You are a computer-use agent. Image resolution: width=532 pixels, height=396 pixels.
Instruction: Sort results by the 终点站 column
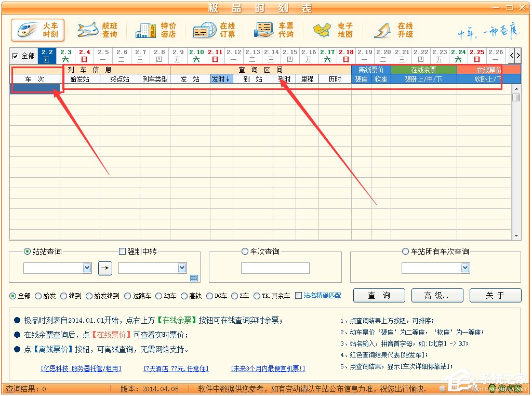120,79
